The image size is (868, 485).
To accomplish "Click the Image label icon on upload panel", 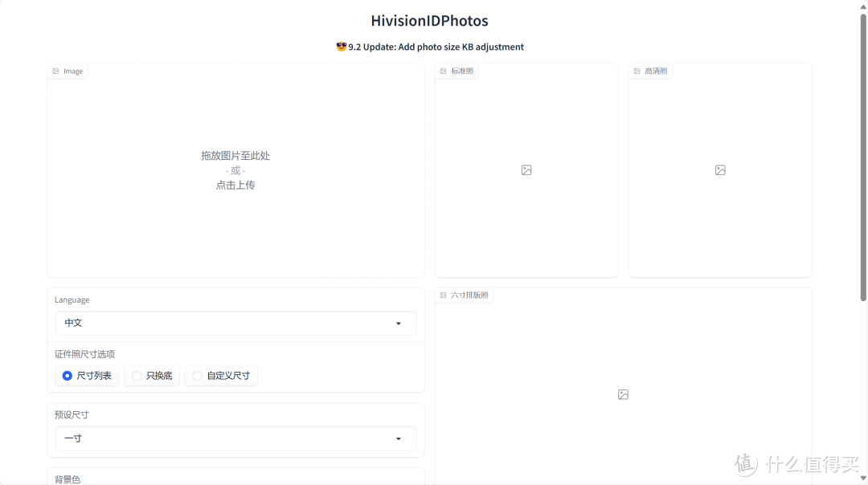I will click(x=56, y=71).
